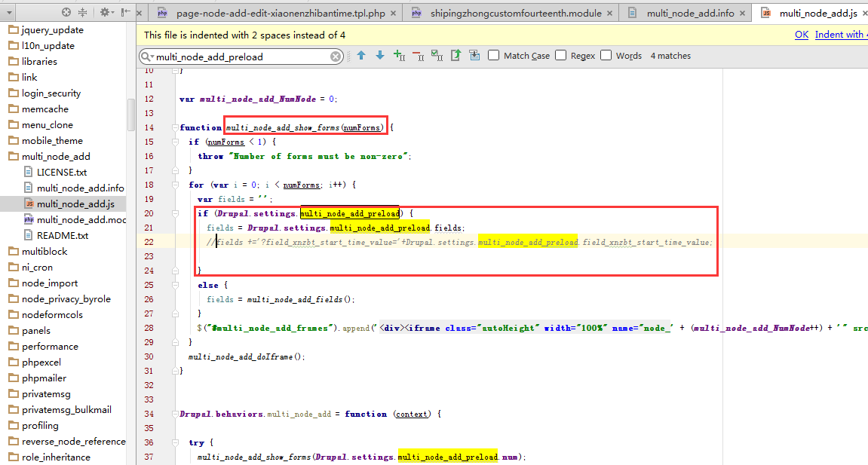Click the multiblock folder icon
Image resolution: width=868 pixels, height=465 pixels.
pos(14,252)
